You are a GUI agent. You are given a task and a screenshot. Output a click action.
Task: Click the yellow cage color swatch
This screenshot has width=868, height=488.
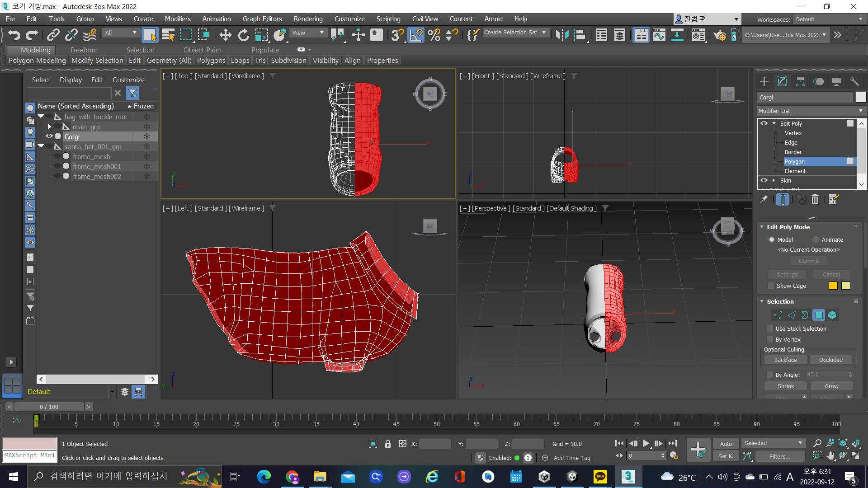click(833, 286)
